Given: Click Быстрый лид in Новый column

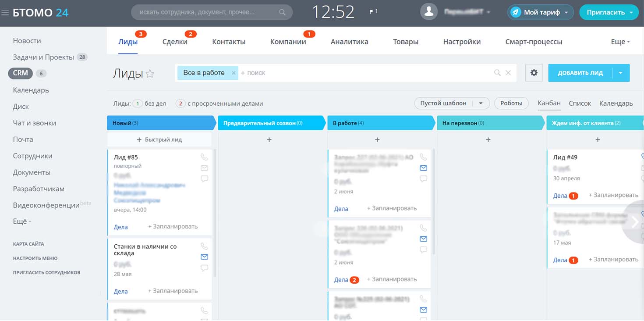Looking at the screenshot, I should coord(159,139).
